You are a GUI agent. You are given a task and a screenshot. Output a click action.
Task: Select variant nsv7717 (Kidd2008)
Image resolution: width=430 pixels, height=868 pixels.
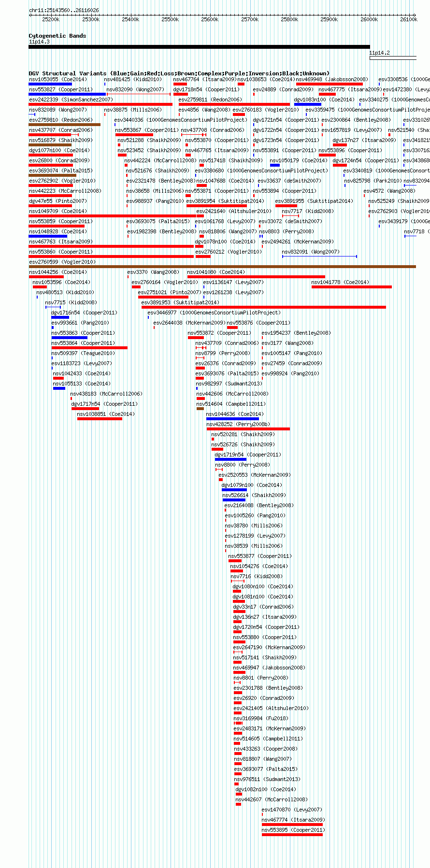pos(308,211)
